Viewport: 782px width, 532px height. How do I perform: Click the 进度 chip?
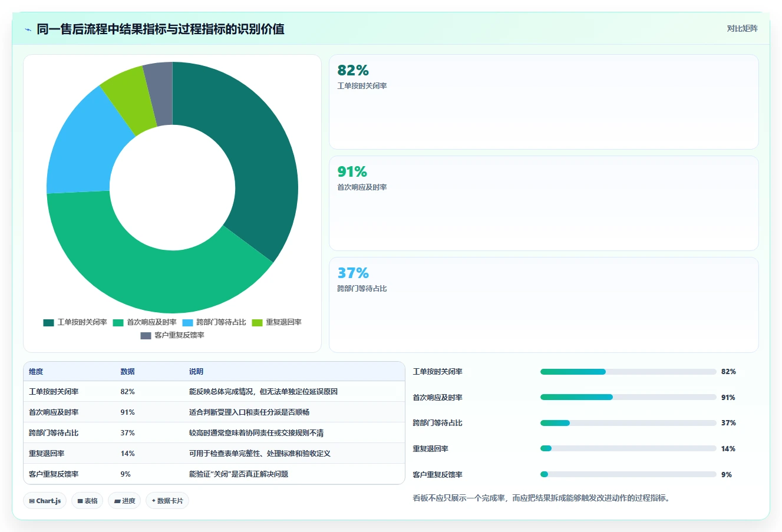tap(124, 501)
